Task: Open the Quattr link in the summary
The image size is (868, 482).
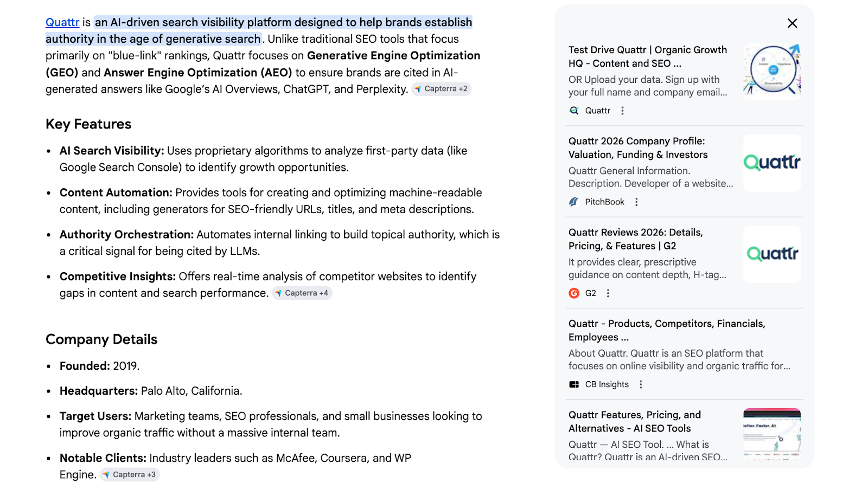Action: pyautogui.click(x=62, y=22)
